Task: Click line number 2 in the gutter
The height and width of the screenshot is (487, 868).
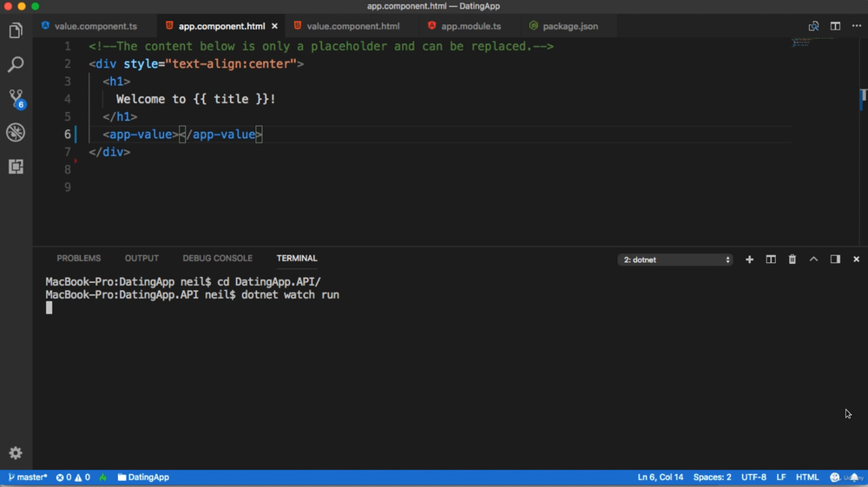Action: [67, 63]
